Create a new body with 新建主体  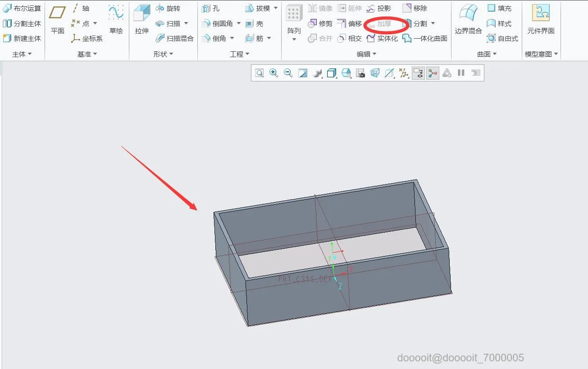coord(22,38)
